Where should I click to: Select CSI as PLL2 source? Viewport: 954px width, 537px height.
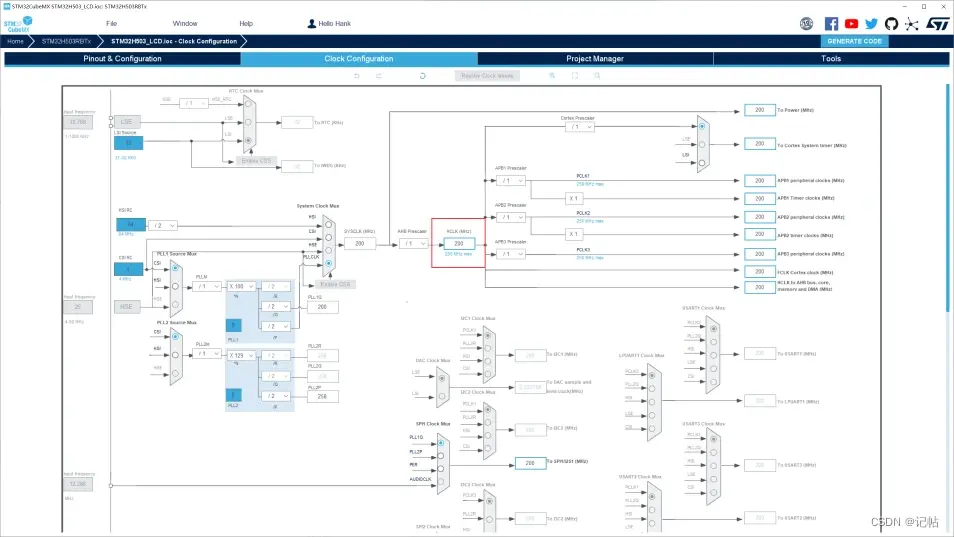click(x=175, y=336)
